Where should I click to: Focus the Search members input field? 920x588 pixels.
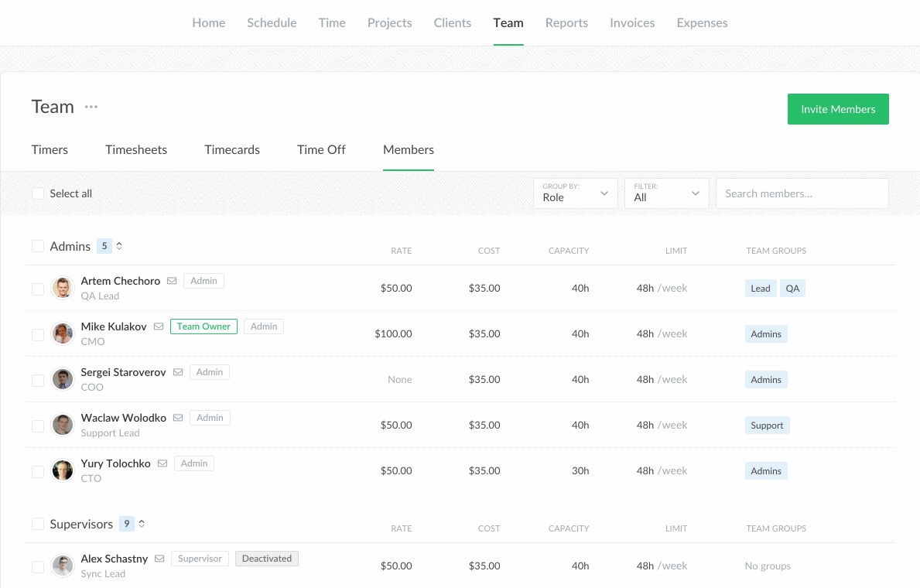802,193
